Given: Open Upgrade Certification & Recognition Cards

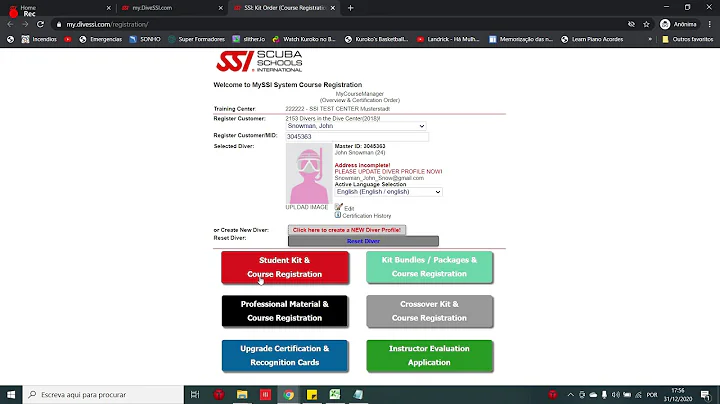Looking at the screenshot, I should click(x=285, y=355).
